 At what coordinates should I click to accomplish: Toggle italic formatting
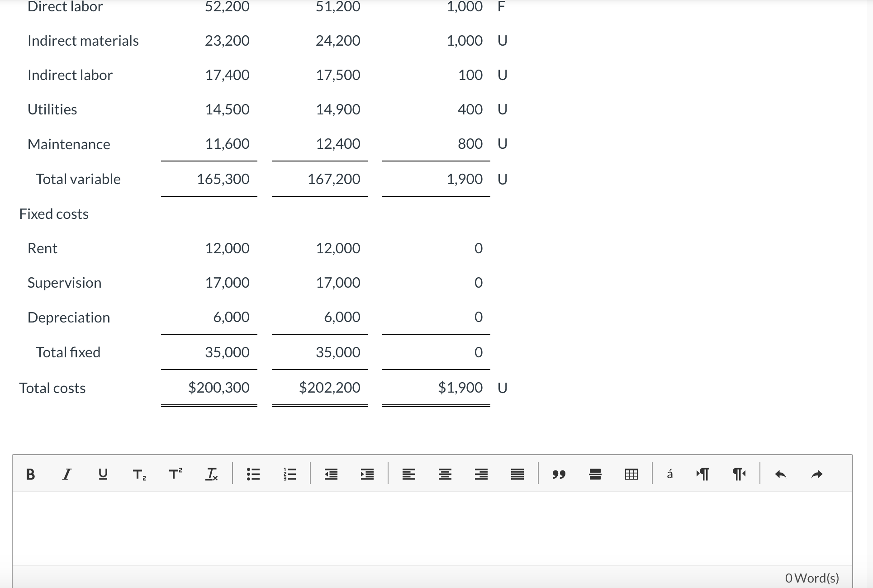point(66,474)
